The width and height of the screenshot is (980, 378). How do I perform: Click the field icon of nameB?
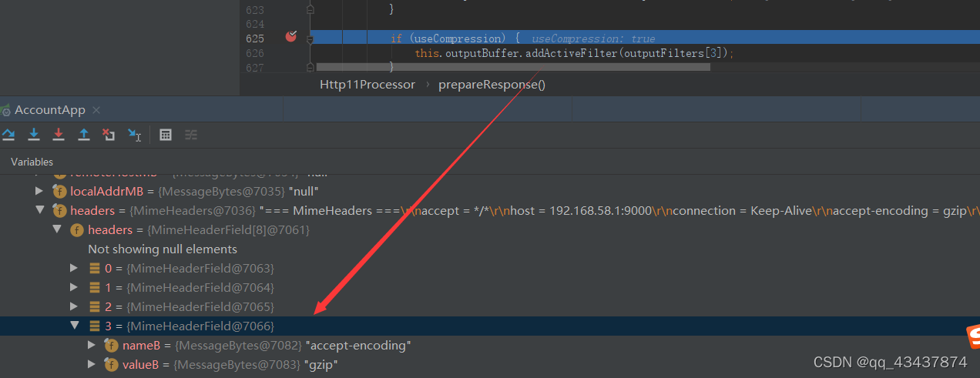click(x=111, y=345)
